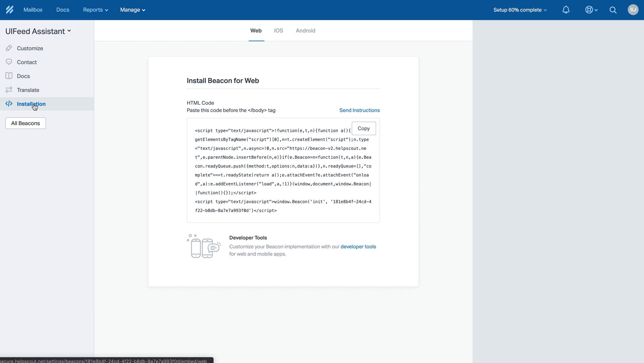Click the Send Instructions link
Viewport: 644px width, 363px height.
click(x=360, y=110)
